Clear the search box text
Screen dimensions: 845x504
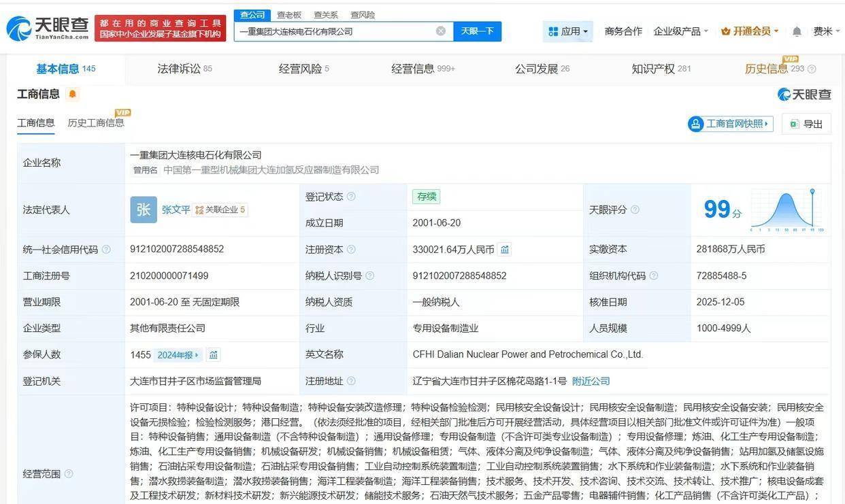441,31
